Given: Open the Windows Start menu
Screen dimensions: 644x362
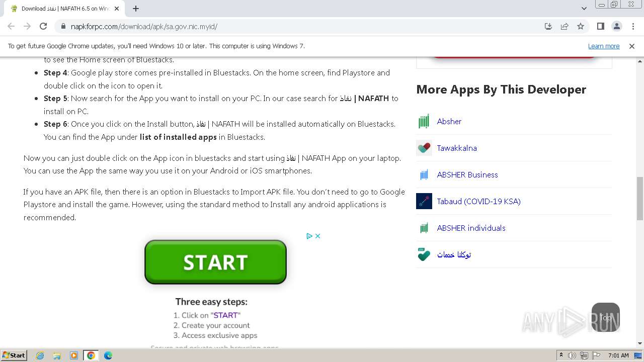Looking at the screenshot, I should 14,355.
